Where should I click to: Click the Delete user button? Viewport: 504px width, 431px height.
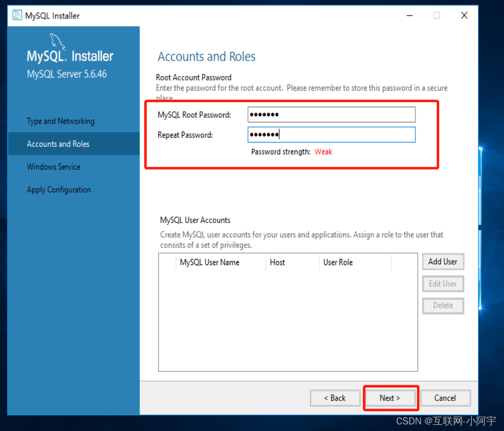443,306
